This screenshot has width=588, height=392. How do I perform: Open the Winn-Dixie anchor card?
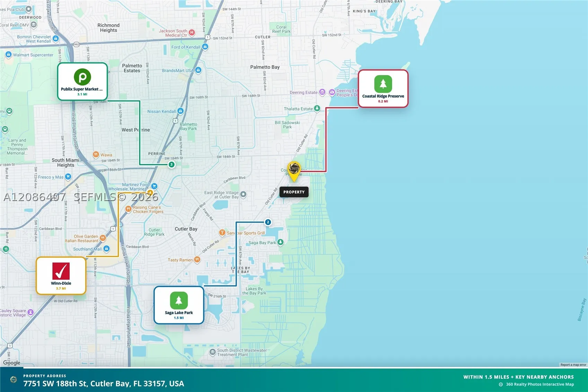[61, 276]
